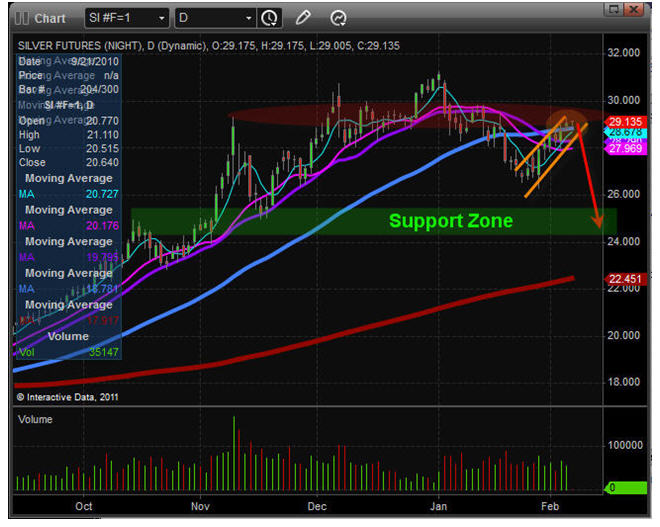
Task: Click the Nov label on time axis
Action: (202, 506)
